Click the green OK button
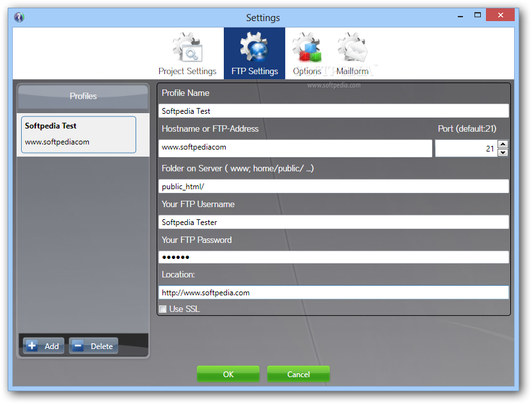The width and height of the screenshot is (532, 404). pyautogui.click(x=228, y=374)
